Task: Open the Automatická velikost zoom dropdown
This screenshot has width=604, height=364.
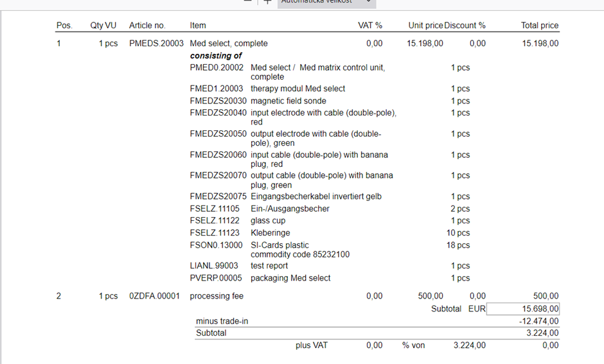Action: 326,3
